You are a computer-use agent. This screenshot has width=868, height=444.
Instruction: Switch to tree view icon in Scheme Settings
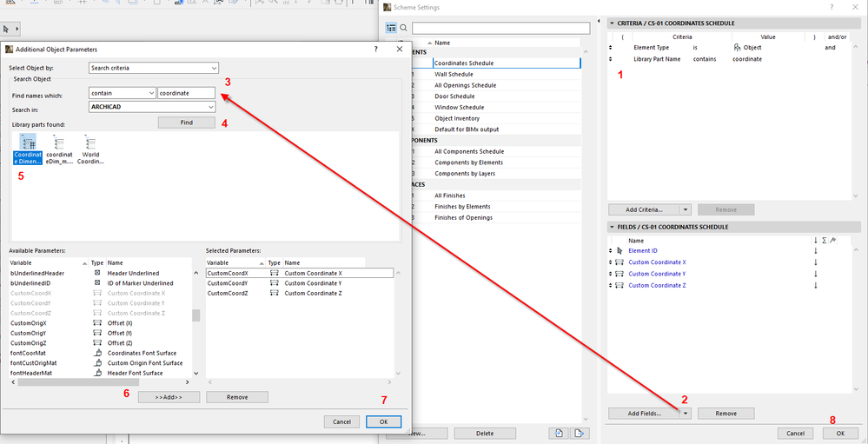[391, 28]
